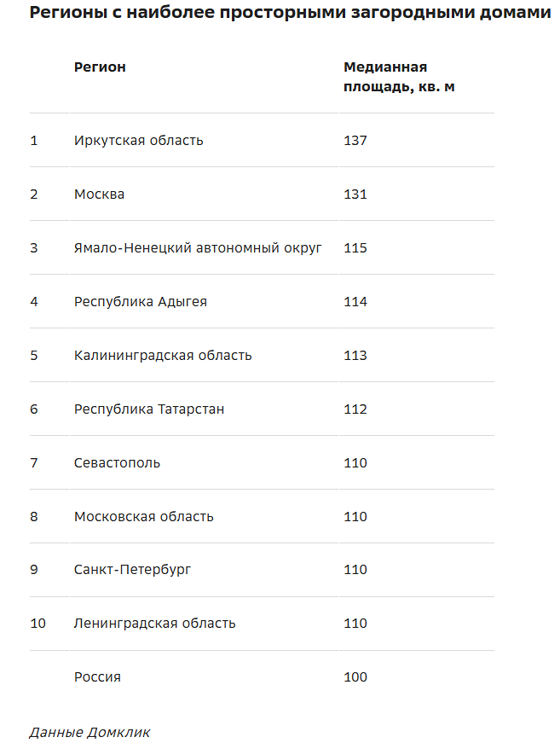Click the "Данные Домклик" source caption
This screenshot has height=743, width=560.
89,732
